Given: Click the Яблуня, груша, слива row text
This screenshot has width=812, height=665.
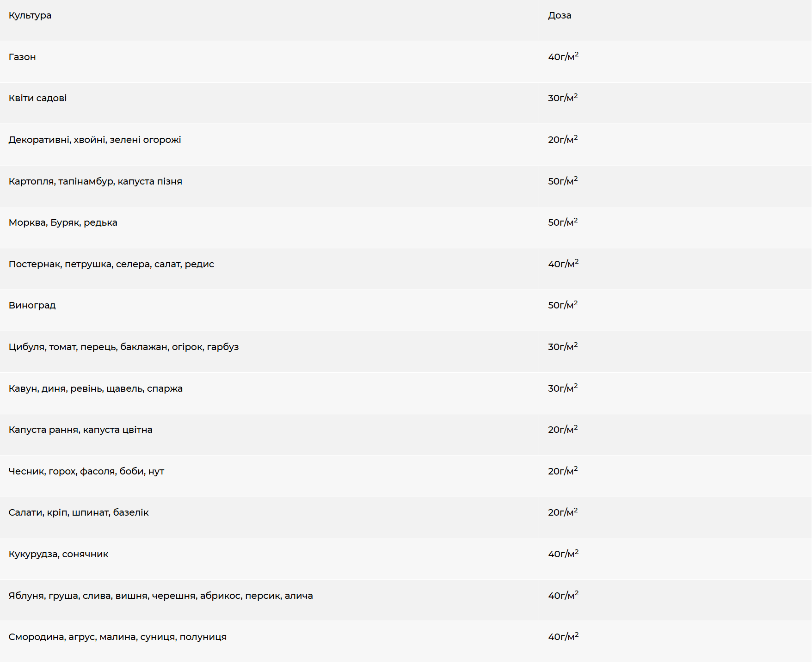Looking at the screenshot, I should click(x=160, y=596).
